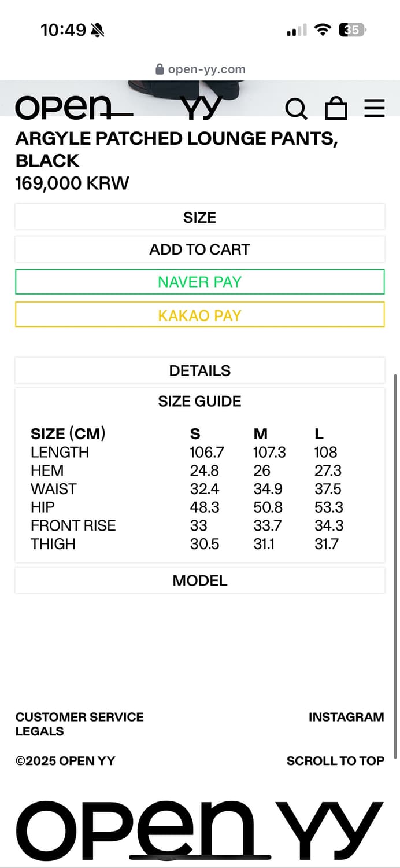Collapse the SIZE GUIDE section
This screenshot has height=868, width=400.
199,402
